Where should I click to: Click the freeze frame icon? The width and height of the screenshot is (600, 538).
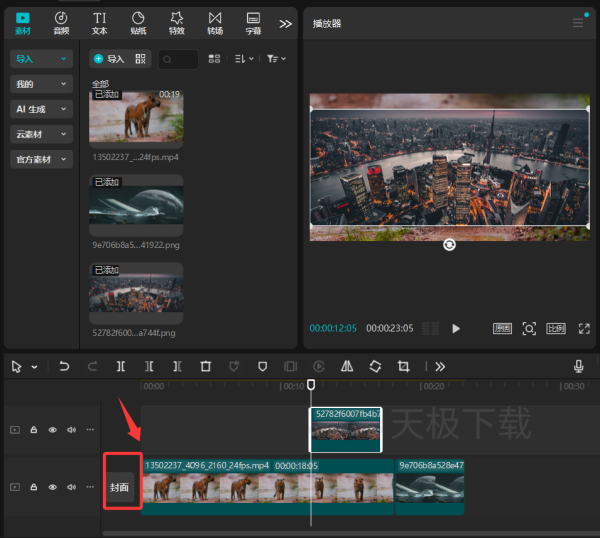(290, 367)
